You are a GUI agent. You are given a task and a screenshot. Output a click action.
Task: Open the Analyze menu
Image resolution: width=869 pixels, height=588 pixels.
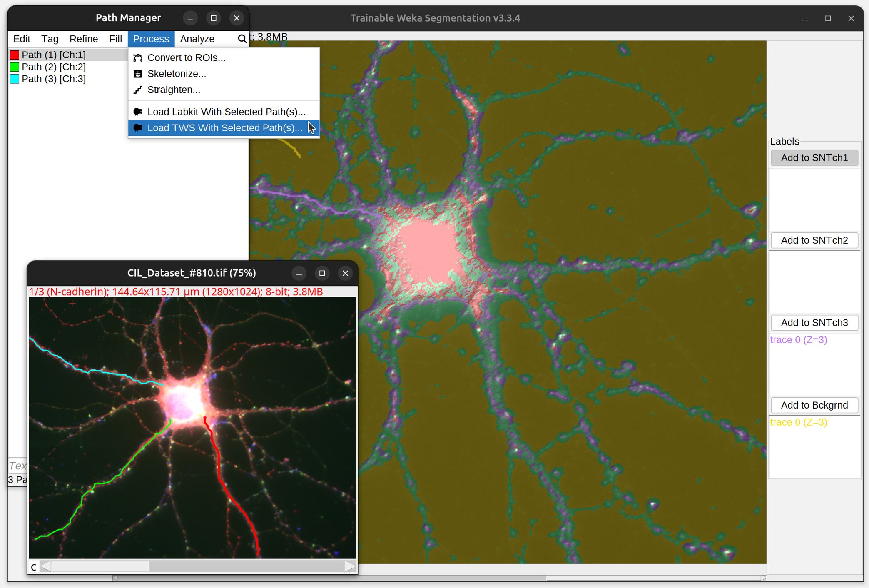(x=197, y=39)
